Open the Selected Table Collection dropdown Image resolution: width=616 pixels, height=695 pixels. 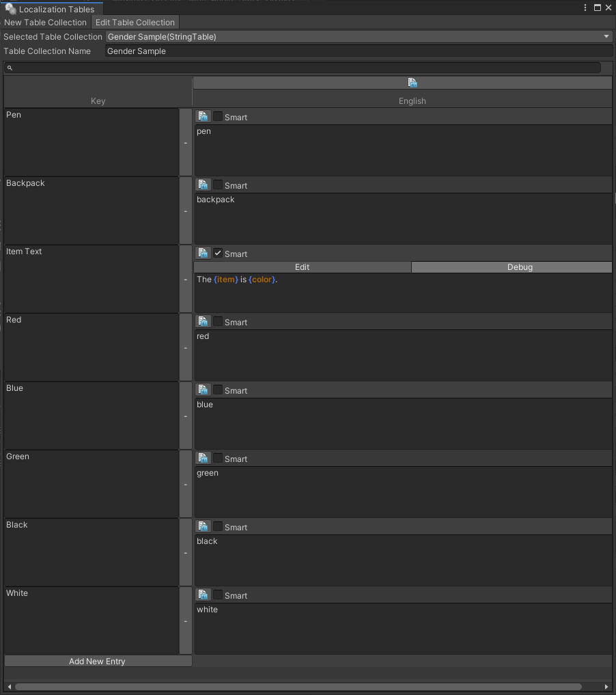pyautogui.click(x=604, y=37)
